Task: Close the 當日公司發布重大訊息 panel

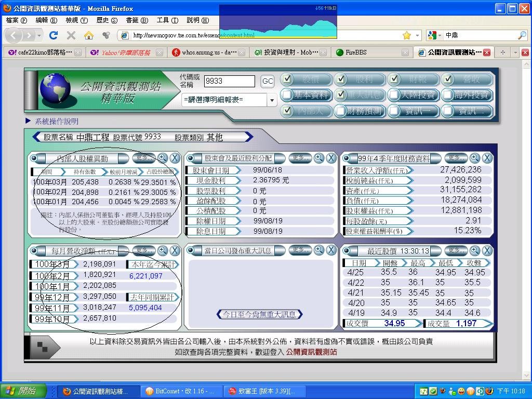Action: (331, 250)
